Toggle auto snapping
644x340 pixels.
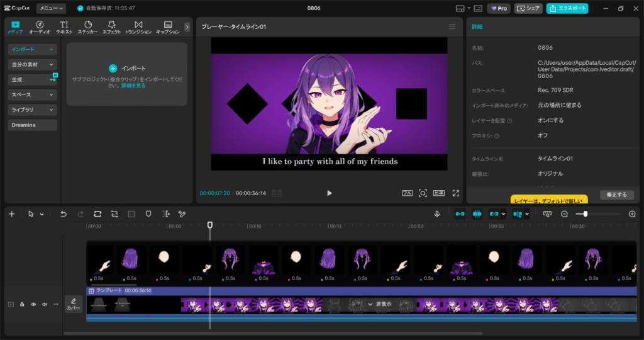point(477,214)
